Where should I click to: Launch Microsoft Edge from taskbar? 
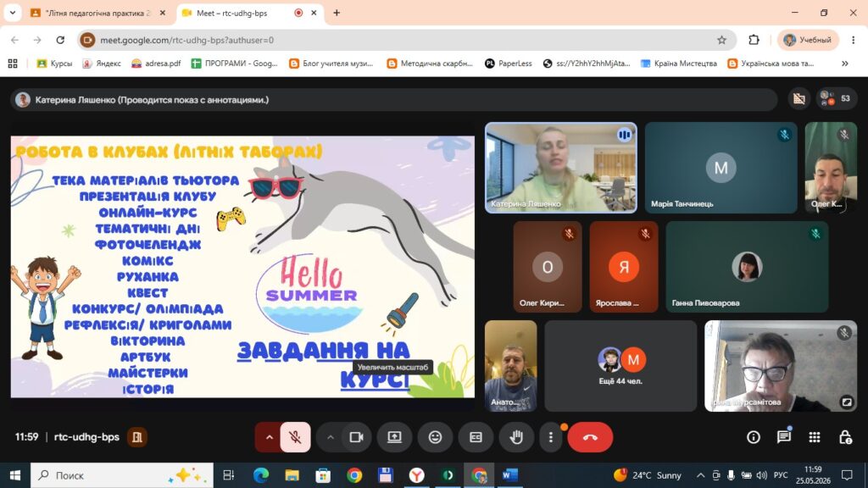click(261, 475)
